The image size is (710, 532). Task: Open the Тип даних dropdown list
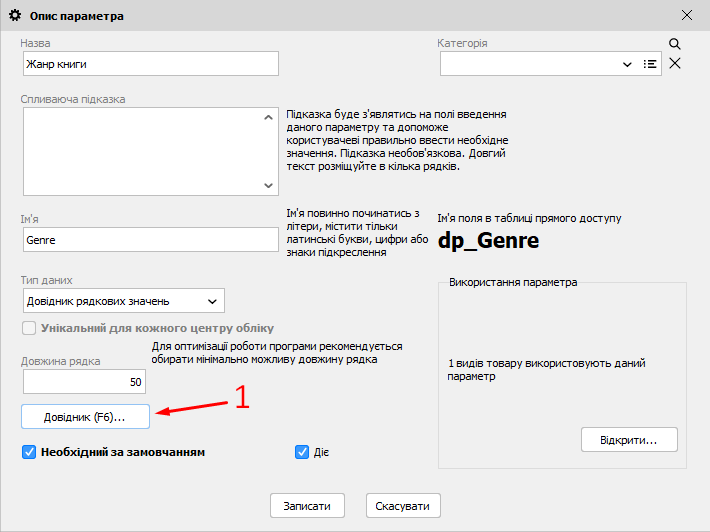(211, 301)
